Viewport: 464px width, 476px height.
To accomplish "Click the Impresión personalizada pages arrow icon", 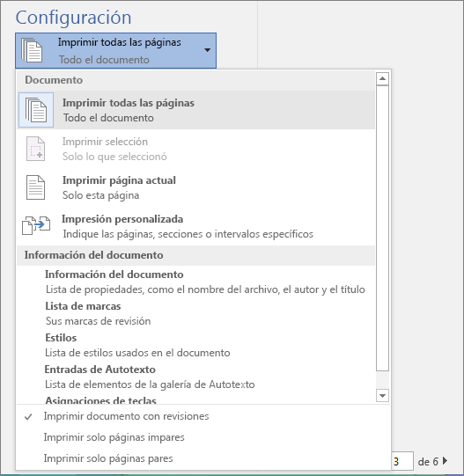I will (x=36, y=225).
